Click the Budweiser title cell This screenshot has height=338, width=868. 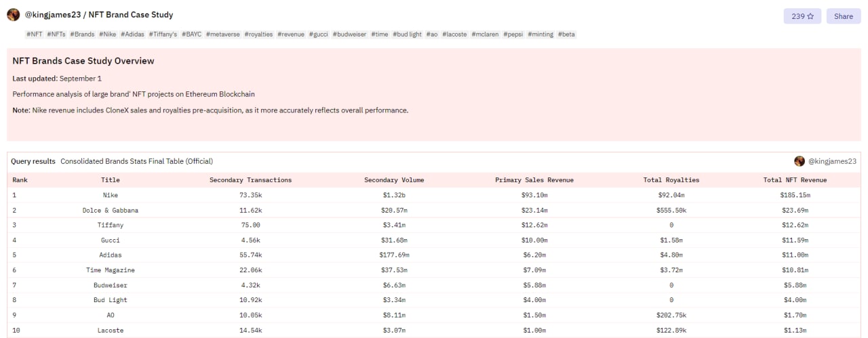111,285
